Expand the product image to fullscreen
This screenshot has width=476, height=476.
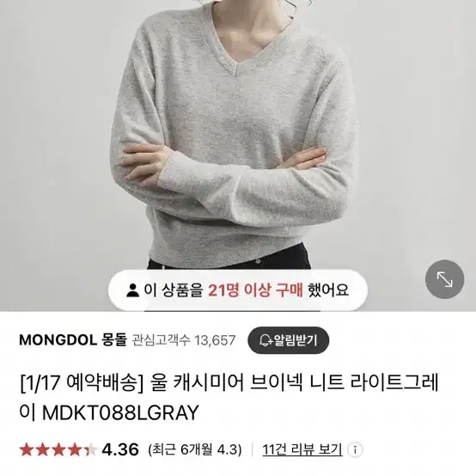(444, 279)
